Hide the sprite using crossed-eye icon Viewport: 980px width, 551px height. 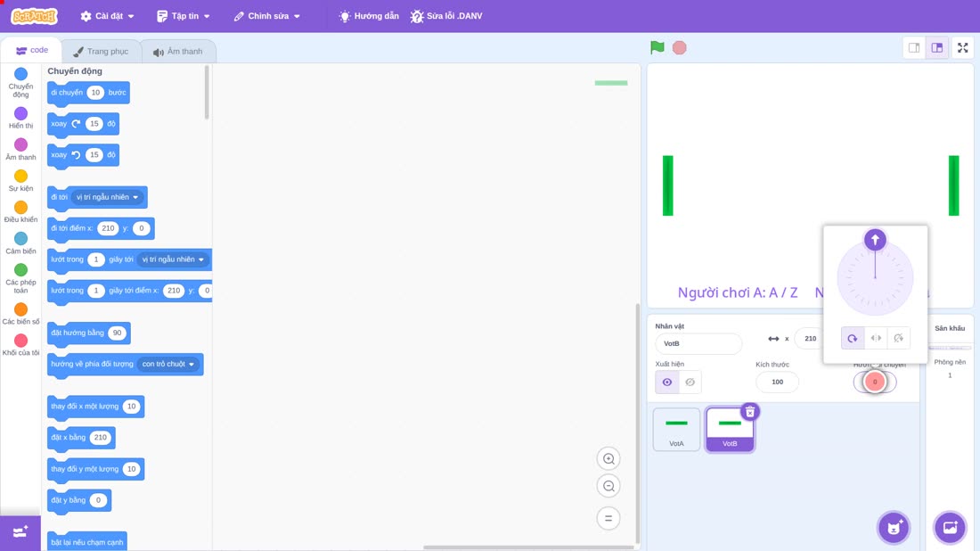pos(690,382)
